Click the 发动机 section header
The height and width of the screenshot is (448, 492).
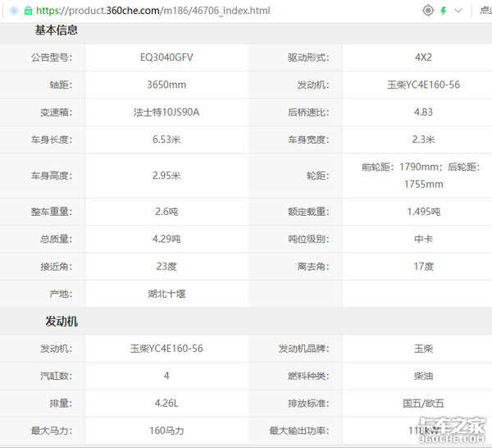point(61,321)
